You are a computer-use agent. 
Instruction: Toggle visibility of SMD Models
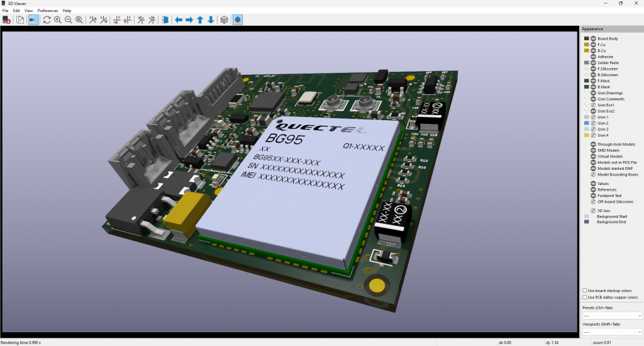(593, 150)
